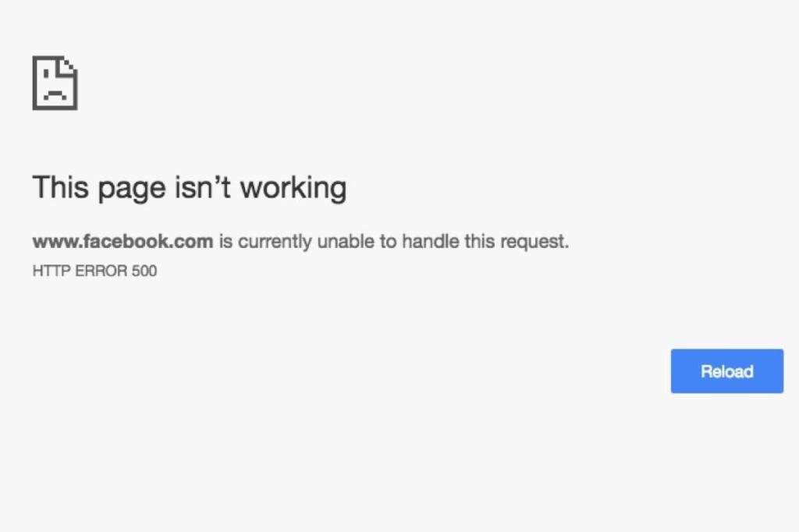The image size is (799, 532).
Task: Click the word 'page' in the heading
Action: pyautogui.click(x=132, y=189)
